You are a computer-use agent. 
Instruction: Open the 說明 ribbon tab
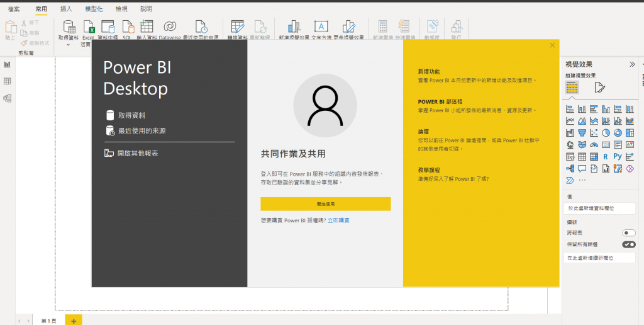click(x=146, y=9)
